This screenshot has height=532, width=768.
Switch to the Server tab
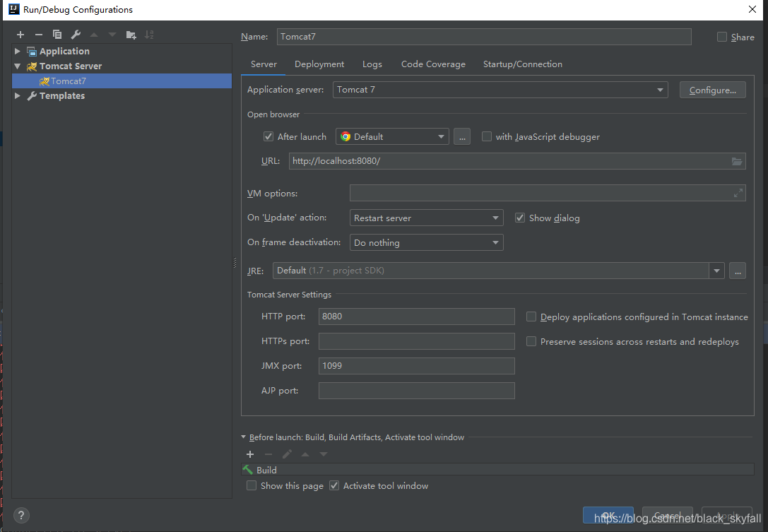pyautogui.click(x=264, y=64)
